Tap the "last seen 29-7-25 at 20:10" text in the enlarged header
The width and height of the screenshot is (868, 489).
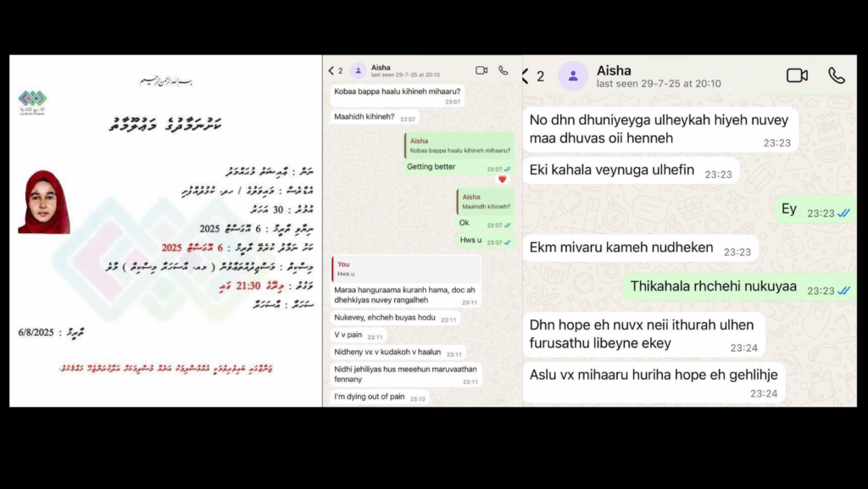point(659,84)
